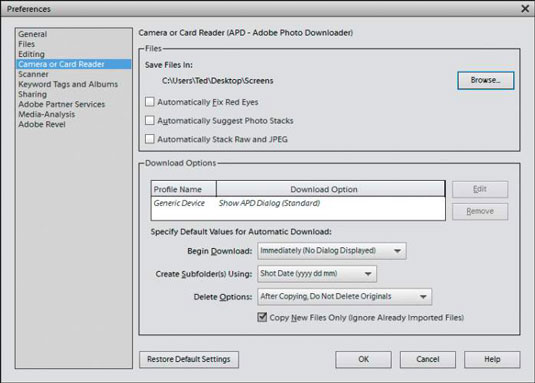Go to Keyword Tags and Albums preferences
The height and width of the screenshot is (383, 535).
point(68,84)
